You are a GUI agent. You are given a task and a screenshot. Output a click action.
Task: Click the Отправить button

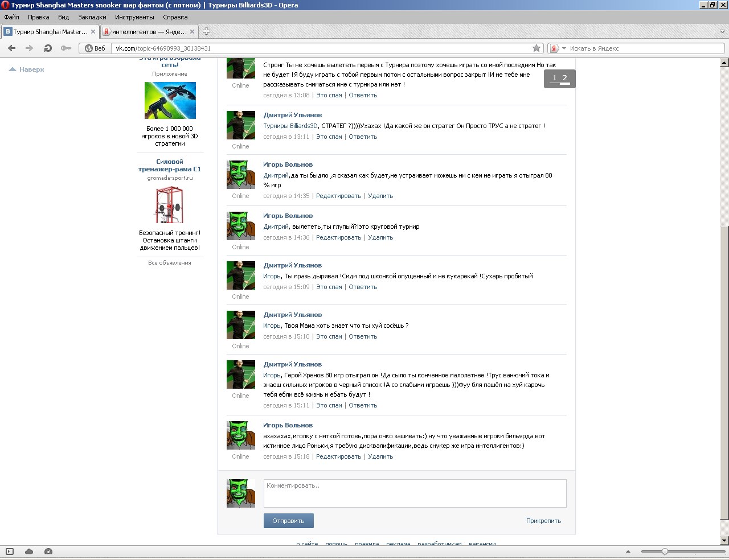point(288,521)
